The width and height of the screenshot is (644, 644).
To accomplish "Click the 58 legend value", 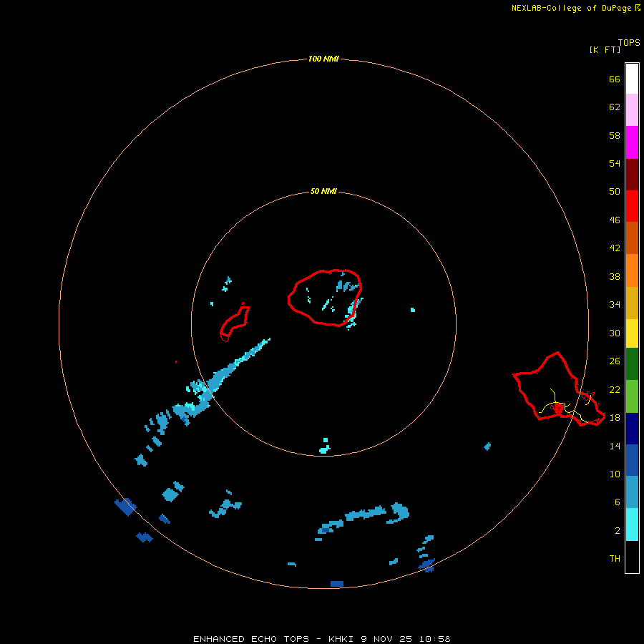I will (x=615, y=135).
